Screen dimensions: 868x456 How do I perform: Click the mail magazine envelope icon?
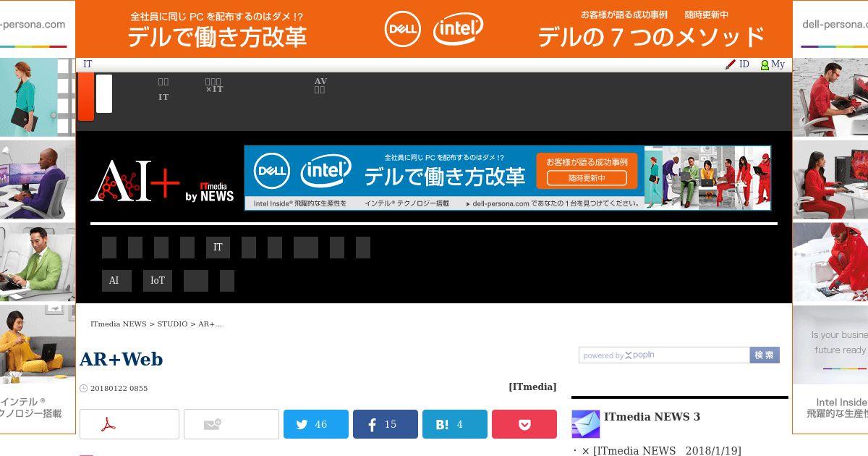click(585, 424)
